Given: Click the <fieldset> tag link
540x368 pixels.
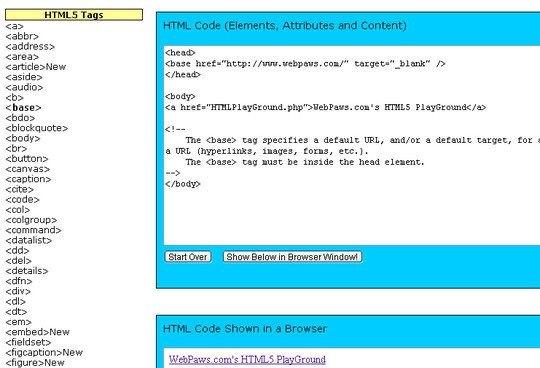Looking at the screenshot, I should pyautogui.click(x=28, y=342).
